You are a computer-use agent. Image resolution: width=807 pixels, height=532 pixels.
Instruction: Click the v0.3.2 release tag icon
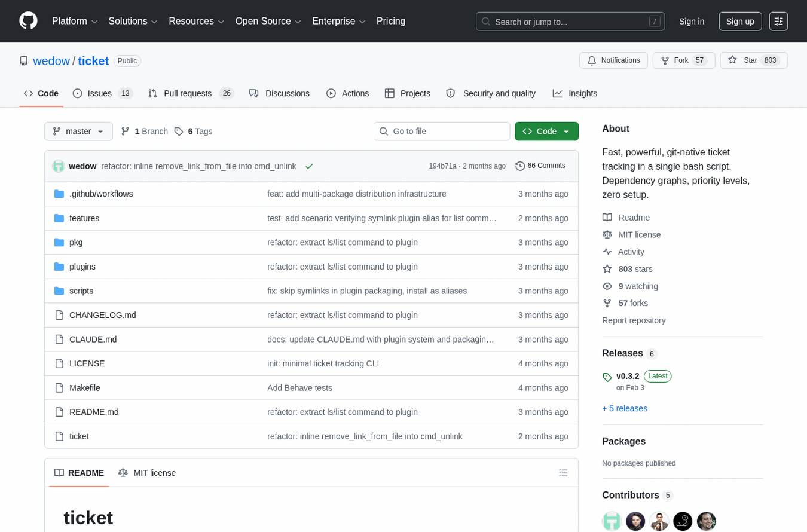tap(607, 377)
